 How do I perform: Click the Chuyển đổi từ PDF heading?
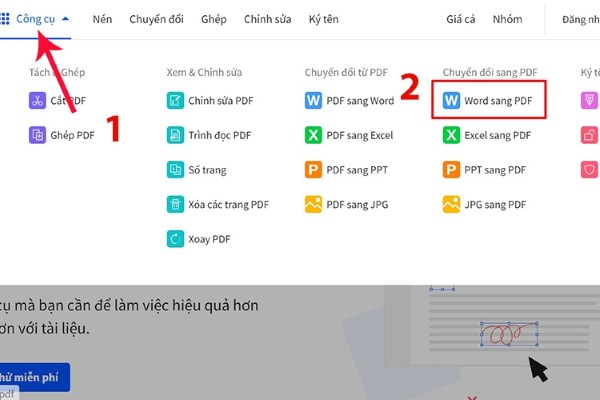346,72
